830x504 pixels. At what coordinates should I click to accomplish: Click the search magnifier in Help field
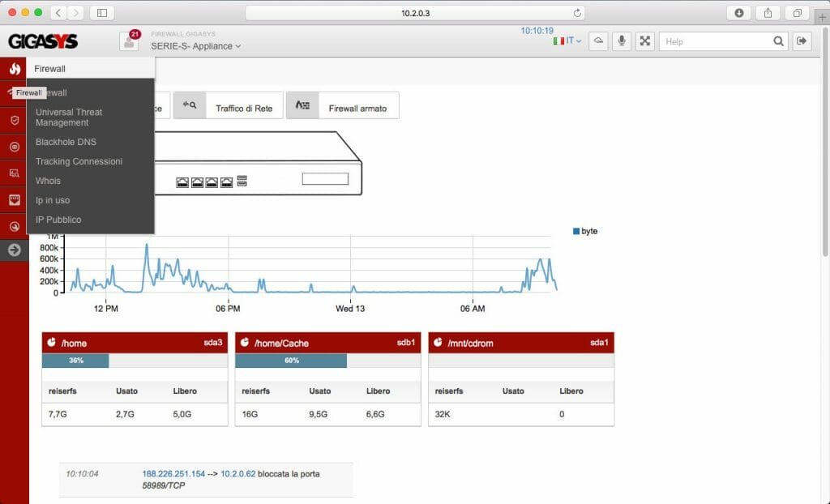pos(778,41)
